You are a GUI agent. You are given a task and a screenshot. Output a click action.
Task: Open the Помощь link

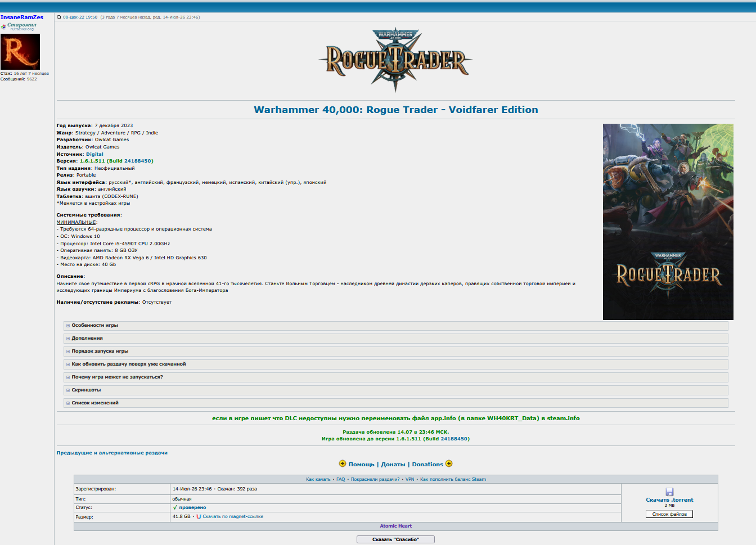(361, 465)
